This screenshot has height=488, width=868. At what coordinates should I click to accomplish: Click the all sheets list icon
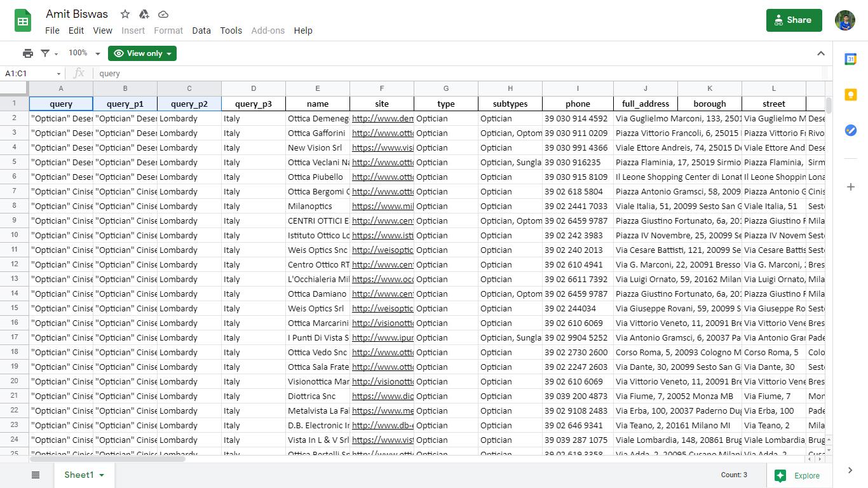pyautogui.click(x=36, y=475)
